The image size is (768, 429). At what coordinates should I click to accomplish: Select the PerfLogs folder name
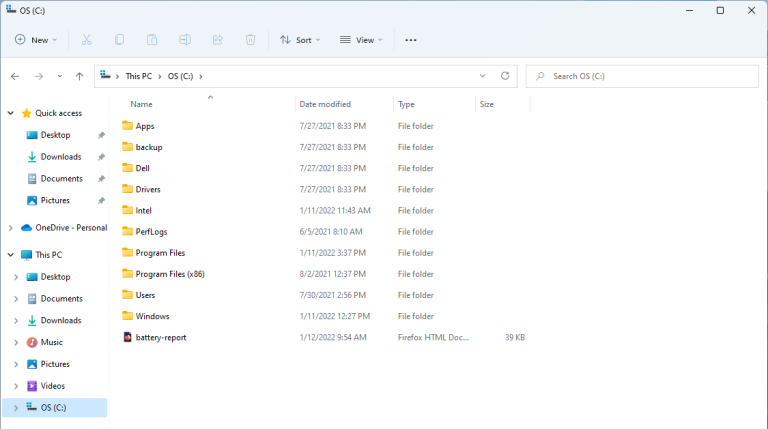click(151, 232)
